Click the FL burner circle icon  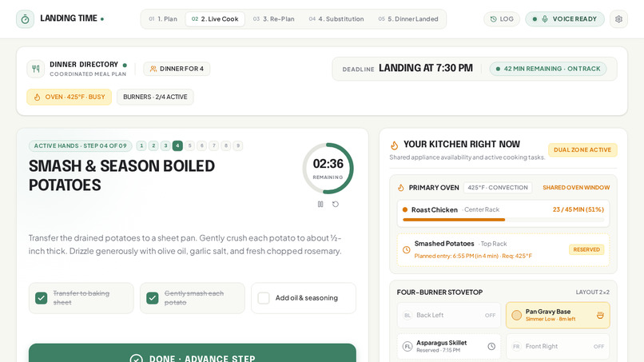click(x=407, y=346)
